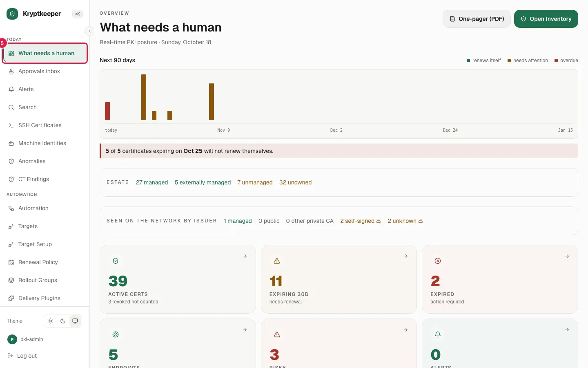Click the tallest bar in the chart
The height and width of the screenshot is (368, 588).
144,97
